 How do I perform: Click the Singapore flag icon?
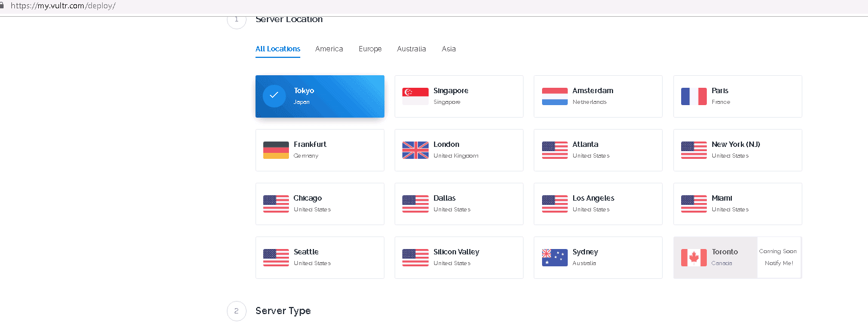[415, 96]
